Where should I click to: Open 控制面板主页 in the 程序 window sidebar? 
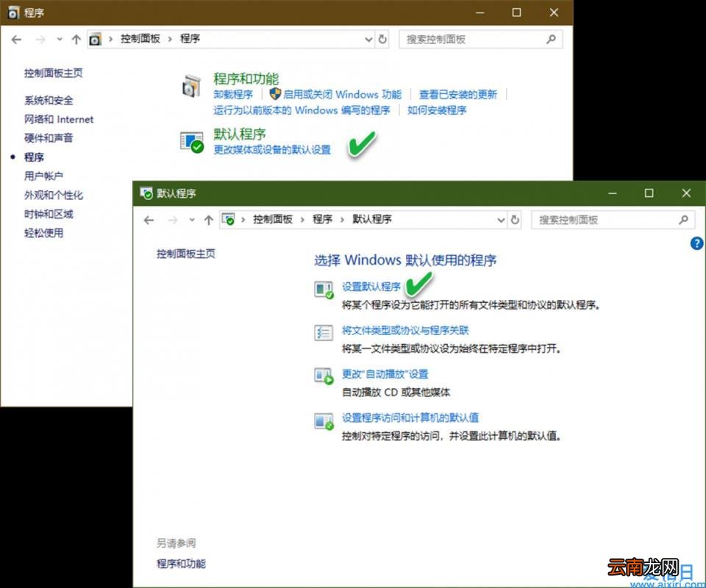point(54,73)
